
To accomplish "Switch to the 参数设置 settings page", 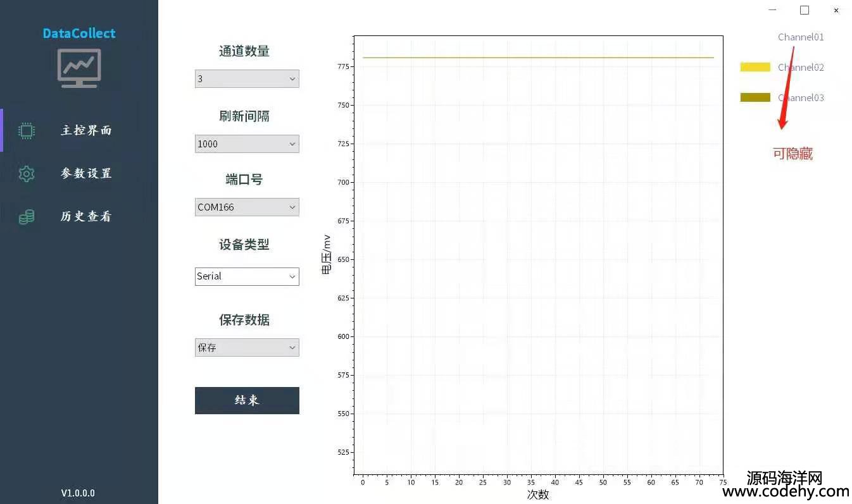I will click(x=86, y=173).
